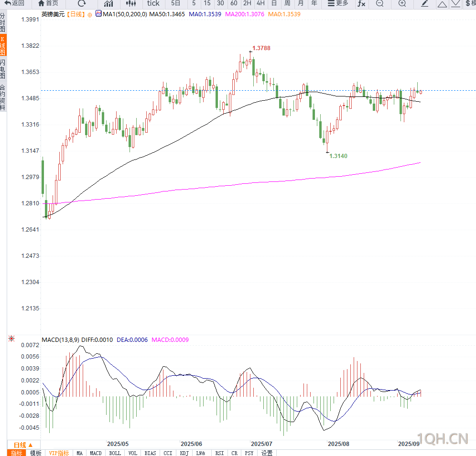Click the 2025/07 date axis label
Screen dimensions: 476x456
pos(261,444)
